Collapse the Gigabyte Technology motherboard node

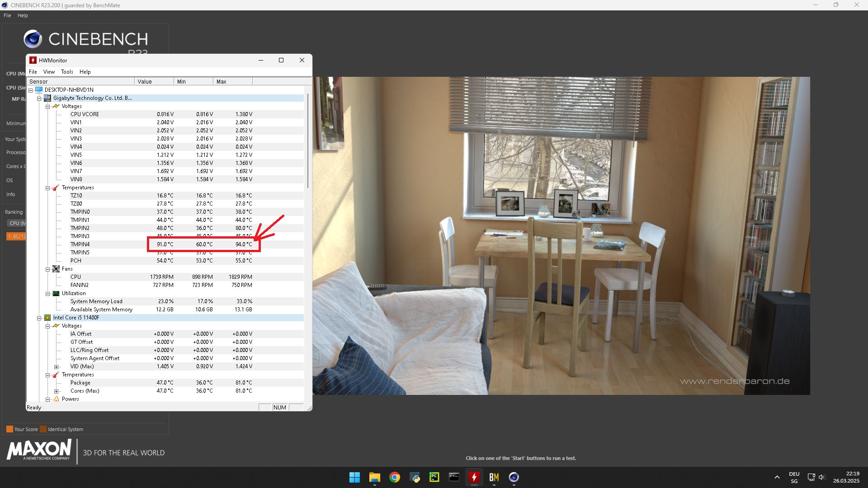point(39,98)
